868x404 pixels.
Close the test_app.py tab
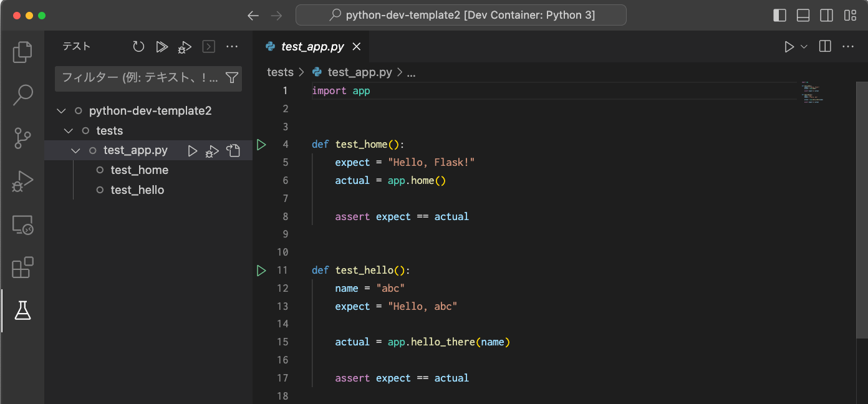[x=357, y=47]
